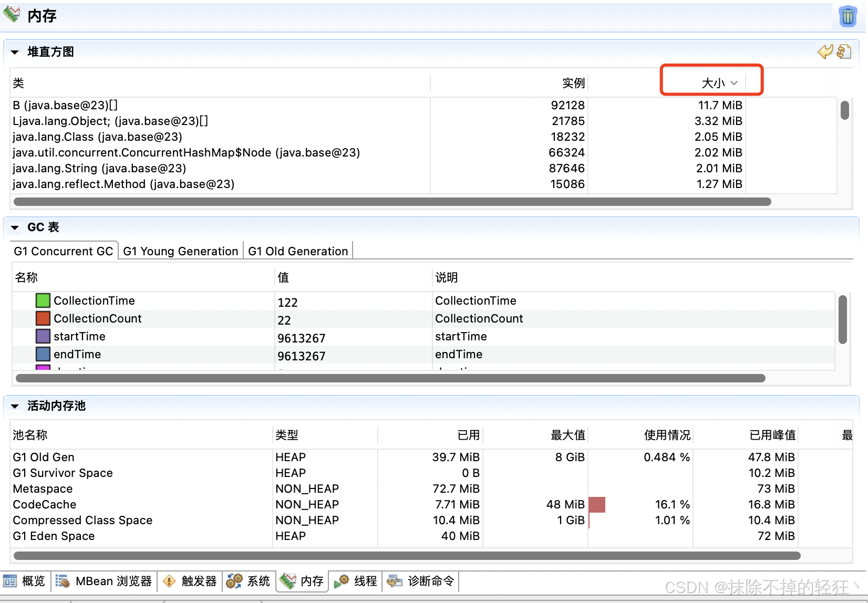Collapse the 活动内存池 section

pos(14,406)
